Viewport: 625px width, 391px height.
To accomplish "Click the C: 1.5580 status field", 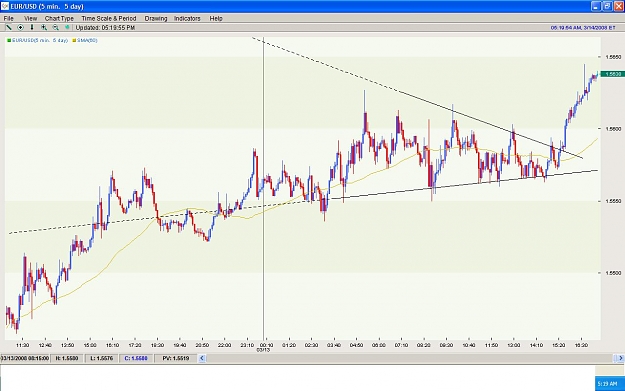I will pyautogui.click(x=136, y=358).
